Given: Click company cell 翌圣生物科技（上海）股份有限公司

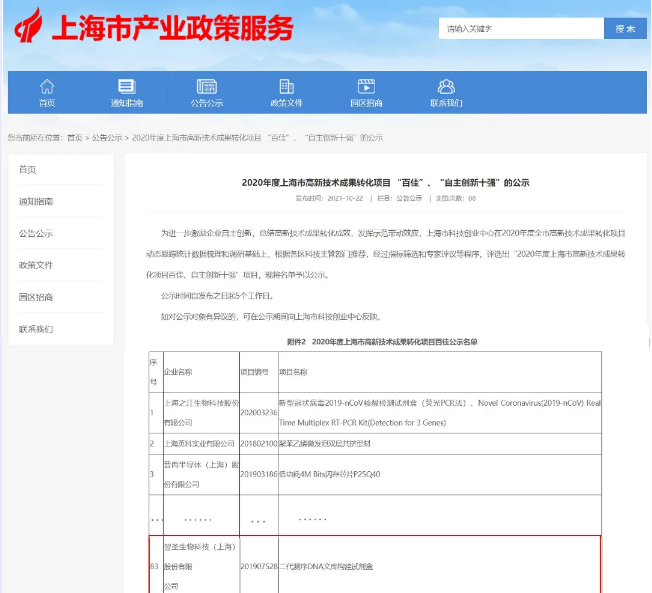Looking at the screenshot, I should 200,566.
